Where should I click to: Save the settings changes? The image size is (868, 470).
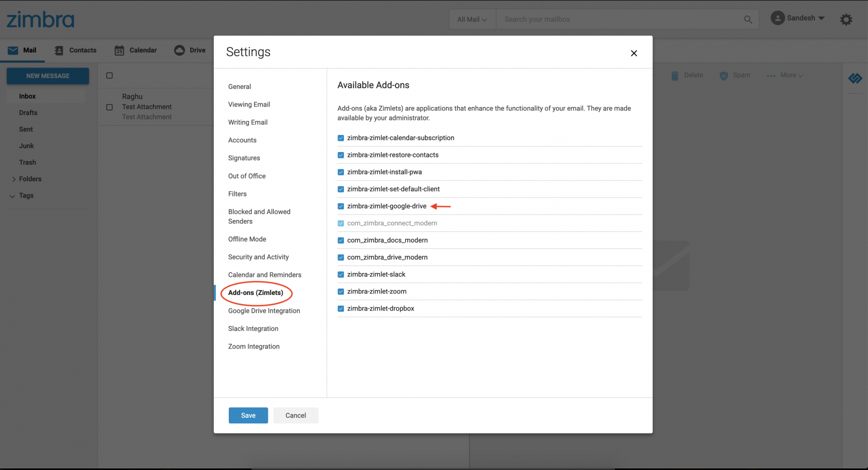click(x=248, y=415)
